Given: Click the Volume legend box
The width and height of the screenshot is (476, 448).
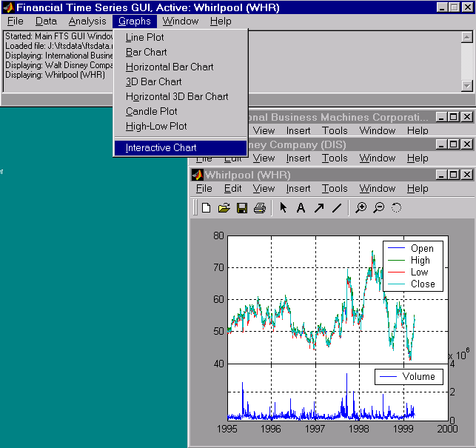Looking at the screenshot, I should (x=409, y=377).
